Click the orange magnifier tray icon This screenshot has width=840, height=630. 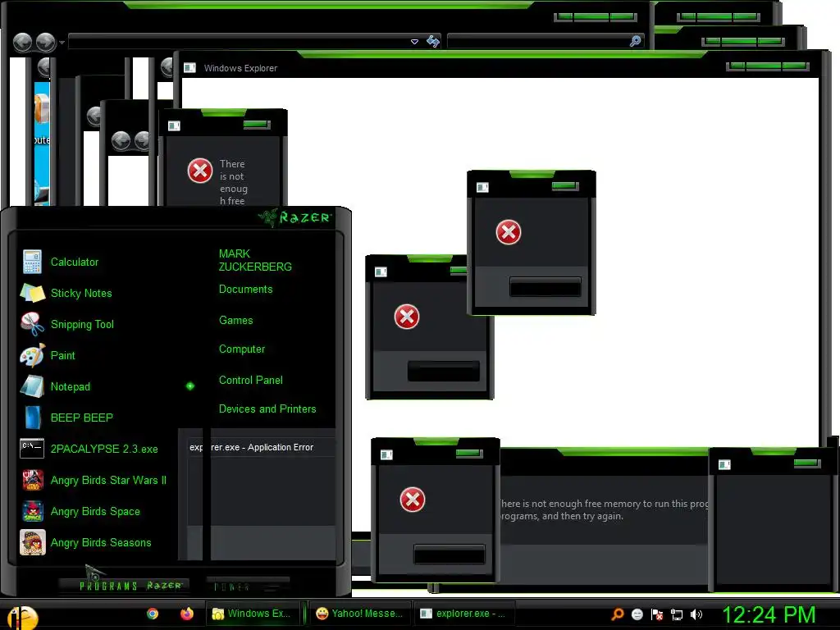(x=618, y=614)
